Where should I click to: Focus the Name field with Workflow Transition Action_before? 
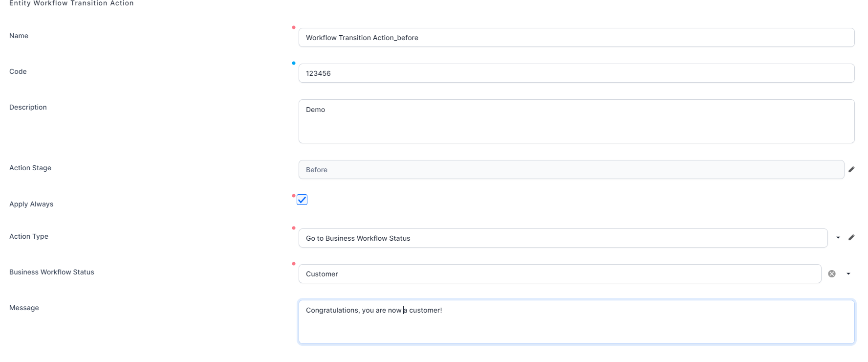tap(577, 38)
